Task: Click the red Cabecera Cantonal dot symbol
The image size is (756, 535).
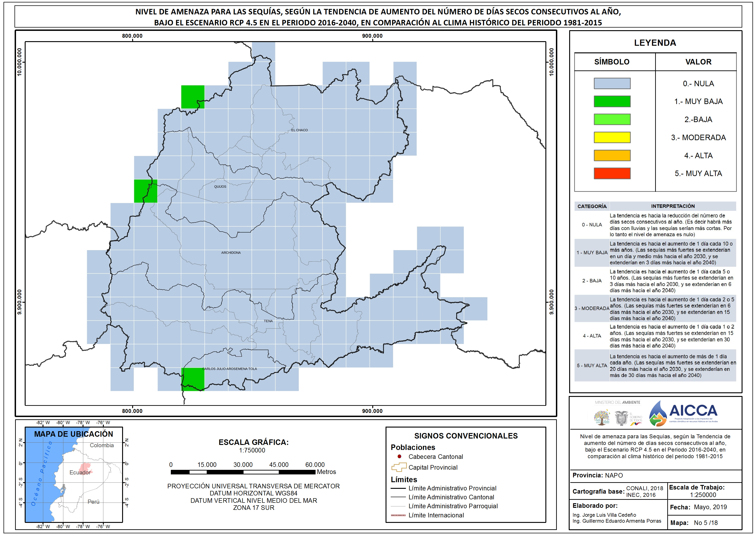Action: (399, 457)
